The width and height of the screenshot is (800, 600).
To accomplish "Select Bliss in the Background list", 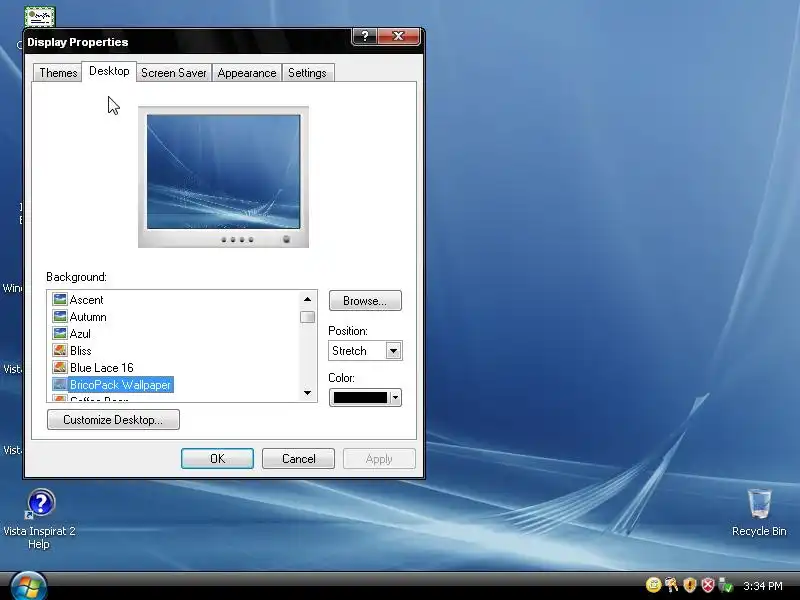I will click(81, 351).
